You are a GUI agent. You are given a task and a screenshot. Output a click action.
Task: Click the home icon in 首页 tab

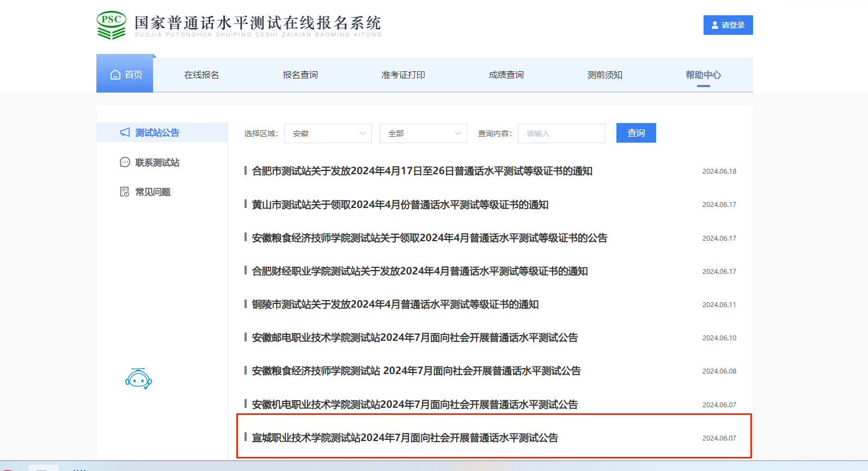pyautogui.click(x=115, y=75)
